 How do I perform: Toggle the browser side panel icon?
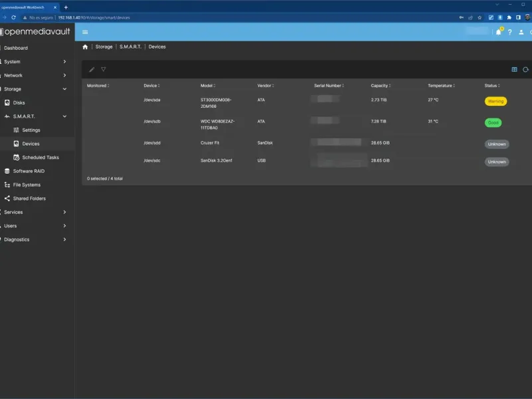click(x=518, y=18)
